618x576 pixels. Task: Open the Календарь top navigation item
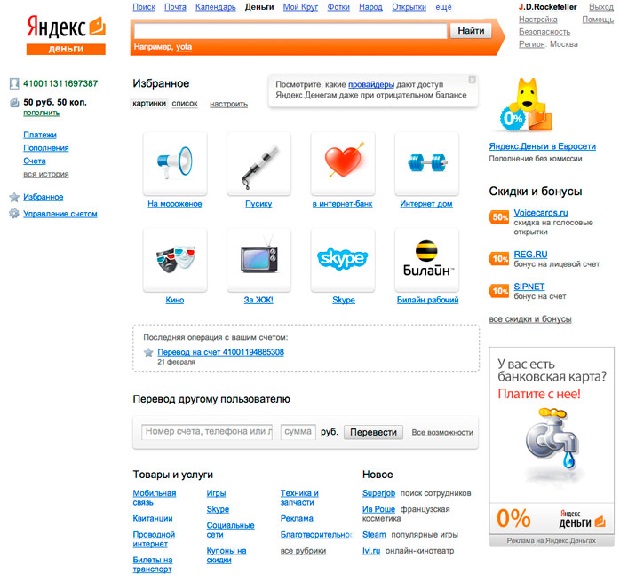tap(215, 7)
